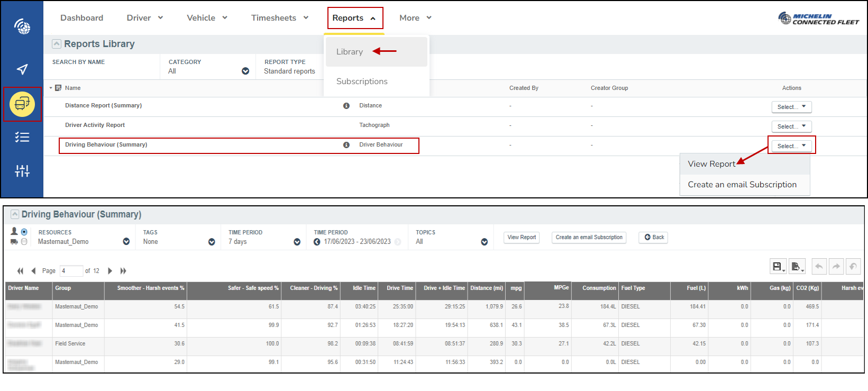
Task: Click the Driving Behaviour (Summary) report name
Action: click(x=106, y=145)
